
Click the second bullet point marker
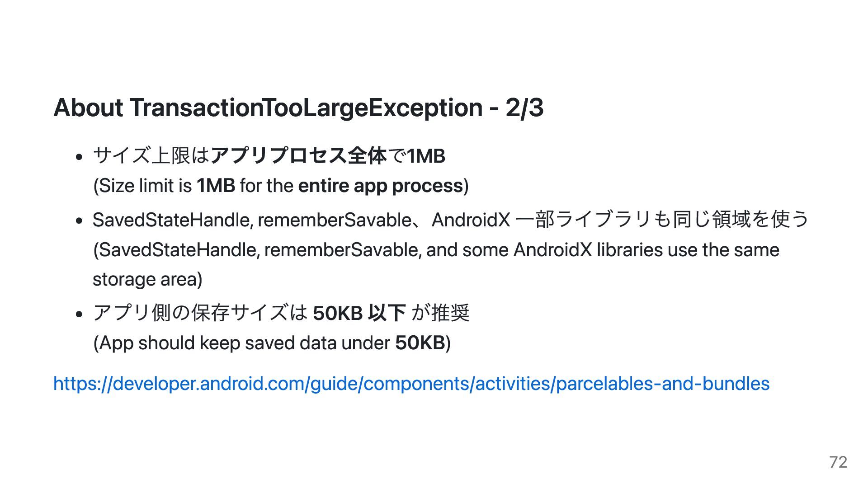tap(79, 221)
